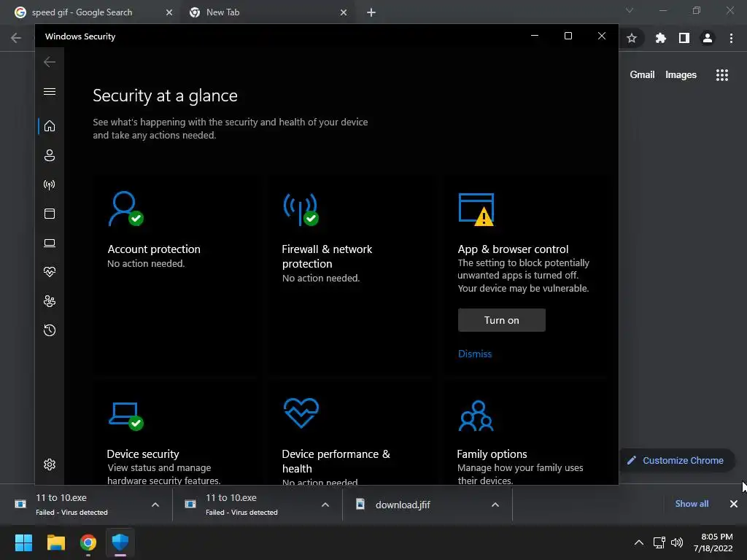This screenshot has width=747, height=560.
Task: Open Chrome profile avatar
Action: click(x=708, y=38)
